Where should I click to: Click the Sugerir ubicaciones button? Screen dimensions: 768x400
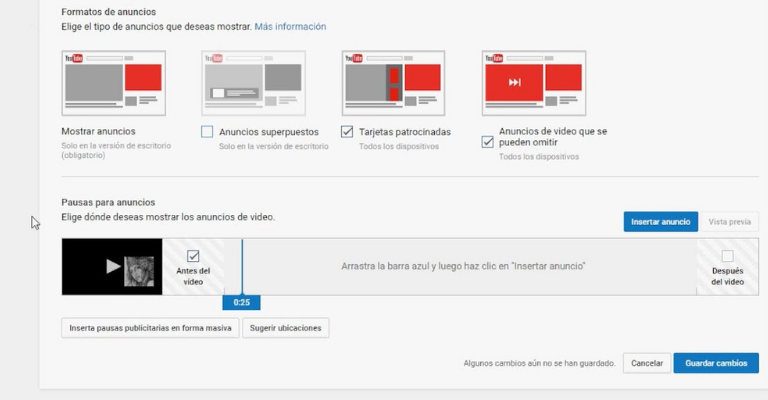[x=286, y=328]
